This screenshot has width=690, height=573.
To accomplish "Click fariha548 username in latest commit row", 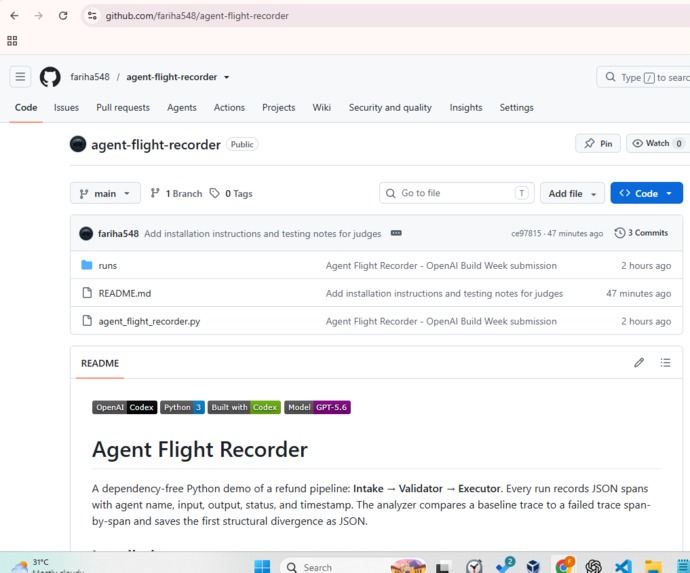I will click(x=118, y=234).
